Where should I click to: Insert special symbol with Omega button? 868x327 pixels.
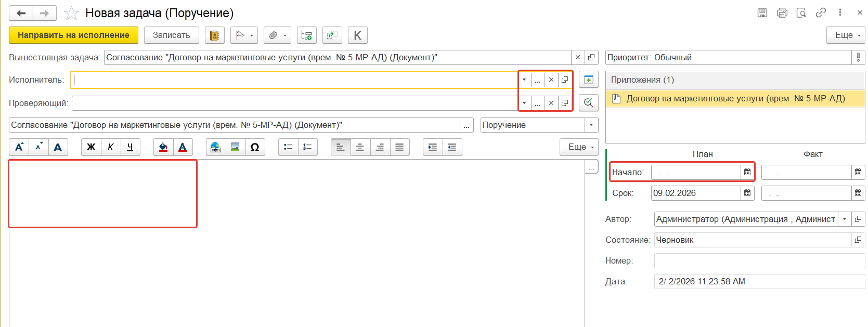pos(255,147)
